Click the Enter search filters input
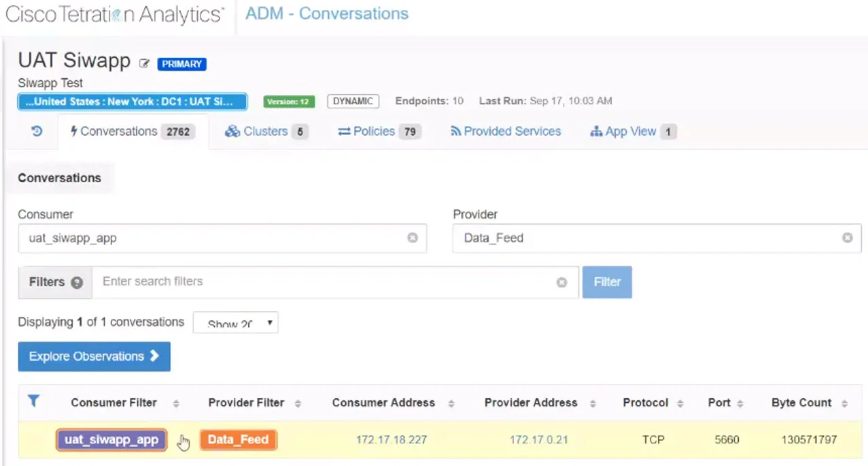Viewport: 868px width, 466px height. [x=336, y=282]
